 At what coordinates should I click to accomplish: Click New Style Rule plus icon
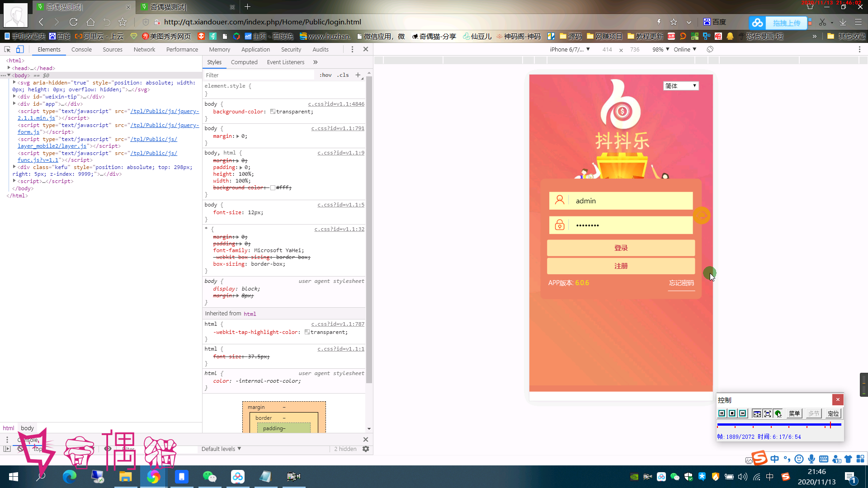pyautogui.click(x=358, y=75)
